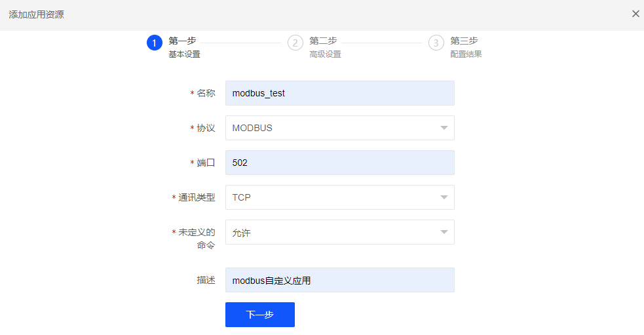Click the arrow icon of 未定义的命令 dropdown
The image size is (644, 335).
[x=444, y=232]
